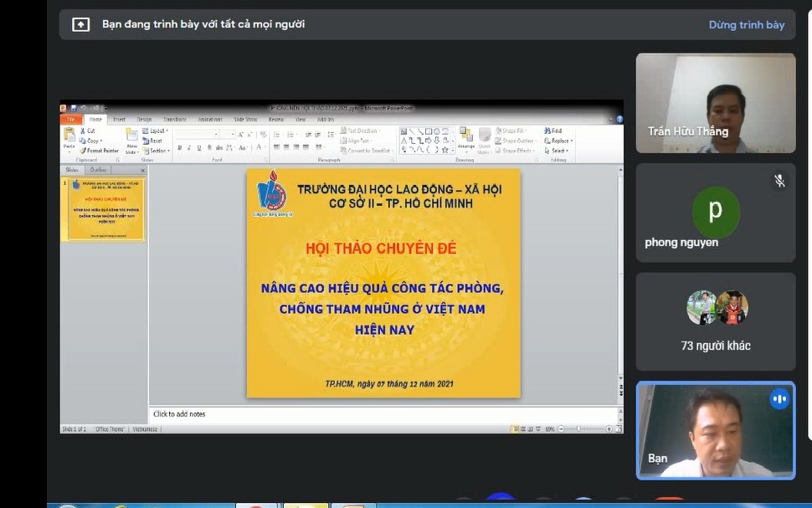The width and height of the screenshot is (812, 508).
Task: Click Dừng trình bày to stop presenting
Action: coord(746,25)
